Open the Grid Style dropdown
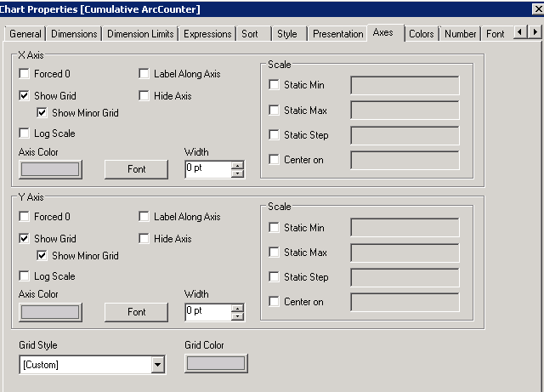Screen dimensions: 544x392 [x=157, y=365]
